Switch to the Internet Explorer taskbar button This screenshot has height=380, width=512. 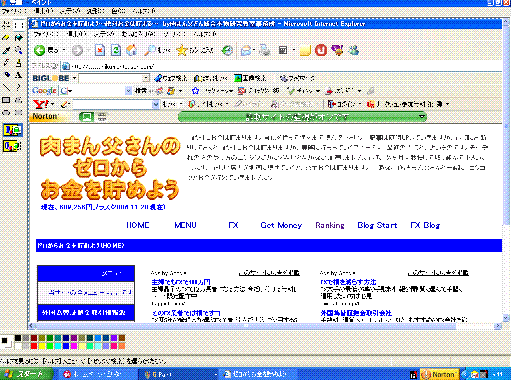point(258,374)
